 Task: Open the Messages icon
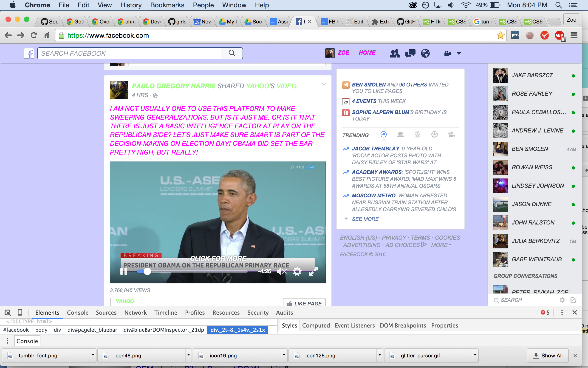tap(410, 53)
